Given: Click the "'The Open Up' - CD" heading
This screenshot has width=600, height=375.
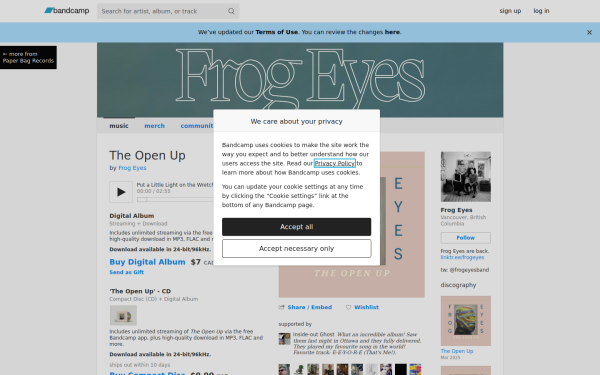Looking at the screenshot, I should pos(140,291).
